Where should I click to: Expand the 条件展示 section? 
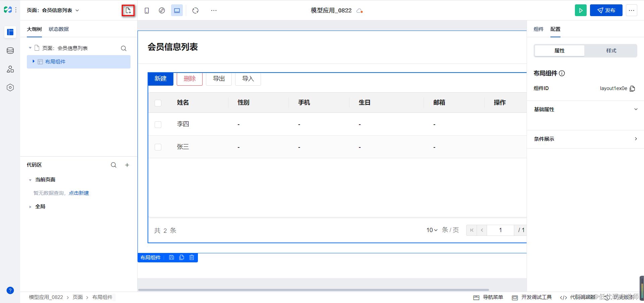click(x=636, y=139)
